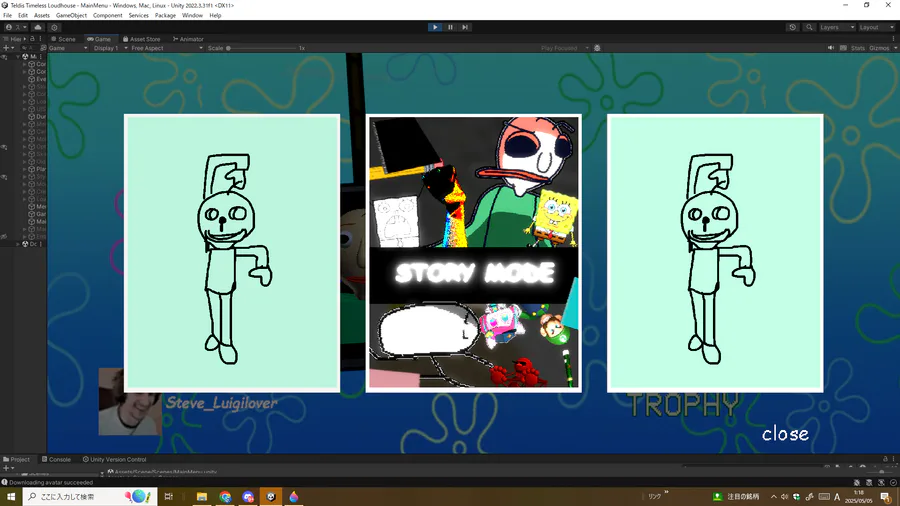The image size is (900, 506).
Task: Open the Hierarchy create plus dropdown
Action: [x=7, y=48]
